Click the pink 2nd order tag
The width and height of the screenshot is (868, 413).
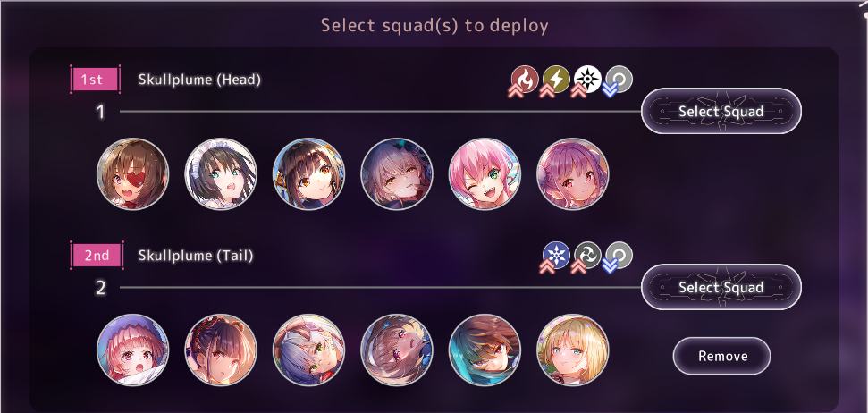pos(97,255)
